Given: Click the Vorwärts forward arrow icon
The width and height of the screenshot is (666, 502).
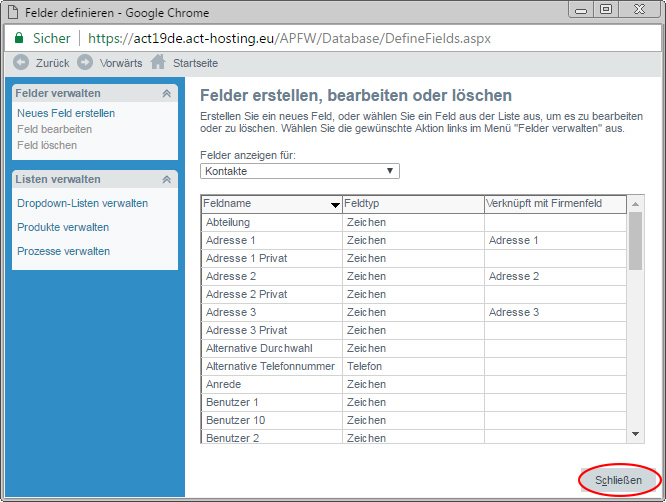Looking at the screenshot, I should 85,62.
